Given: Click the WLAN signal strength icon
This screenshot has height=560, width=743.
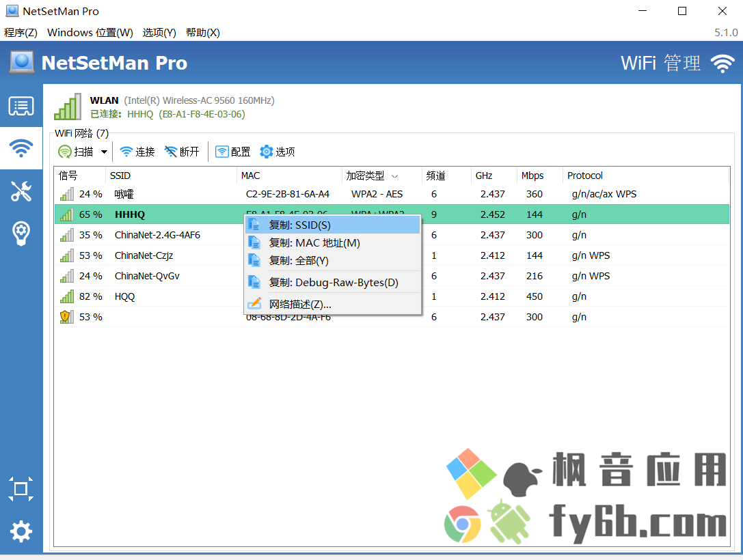Looking at the screenshot, I should tap(67, 107).
